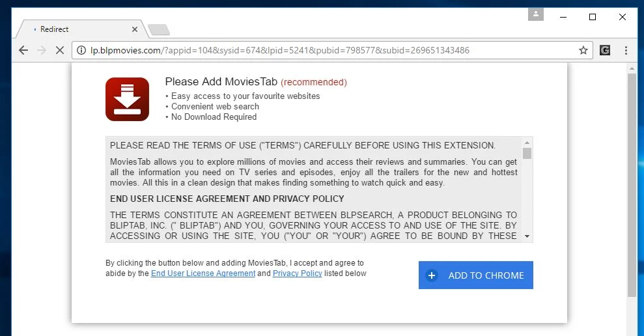
Task: Click 'No Download Required' bullet text
Action: 214,117
